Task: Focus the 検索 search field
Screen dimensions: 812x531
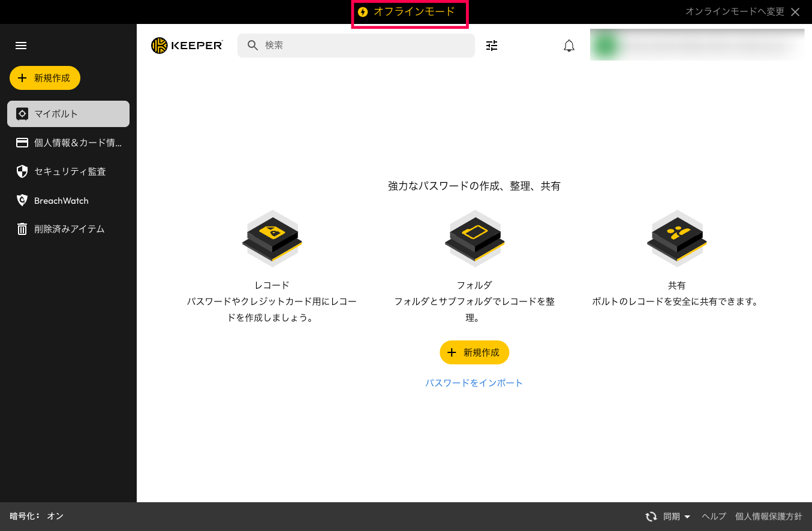Action: [356, 46]
